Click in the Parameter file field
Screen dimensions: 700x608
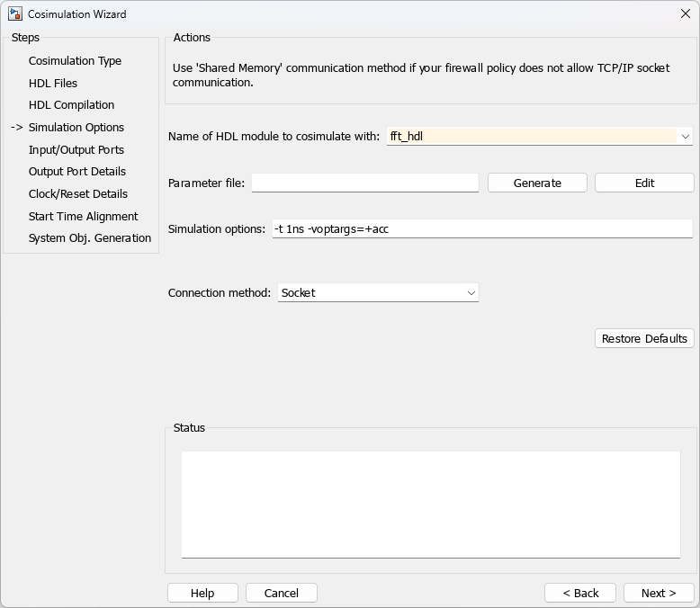pyautogui.click(x=365, y=183)
